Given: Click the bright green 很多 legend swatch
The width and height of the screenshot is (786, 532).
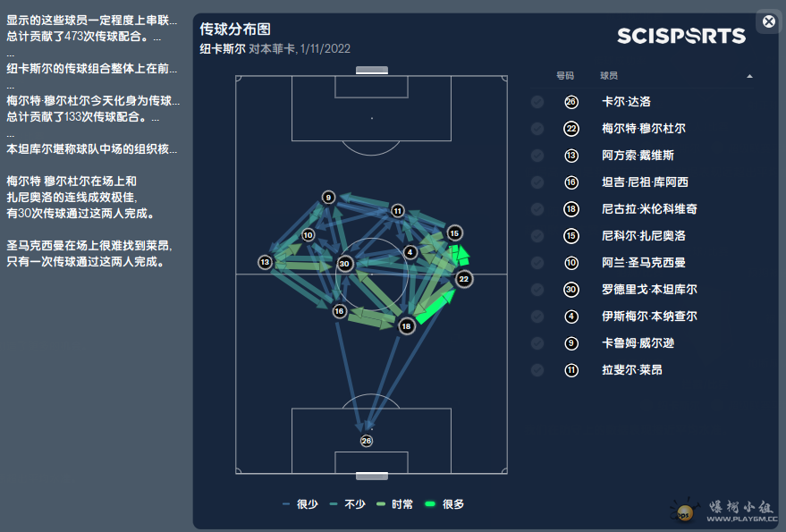Looking at the screenshot, I should coord(430,504).
